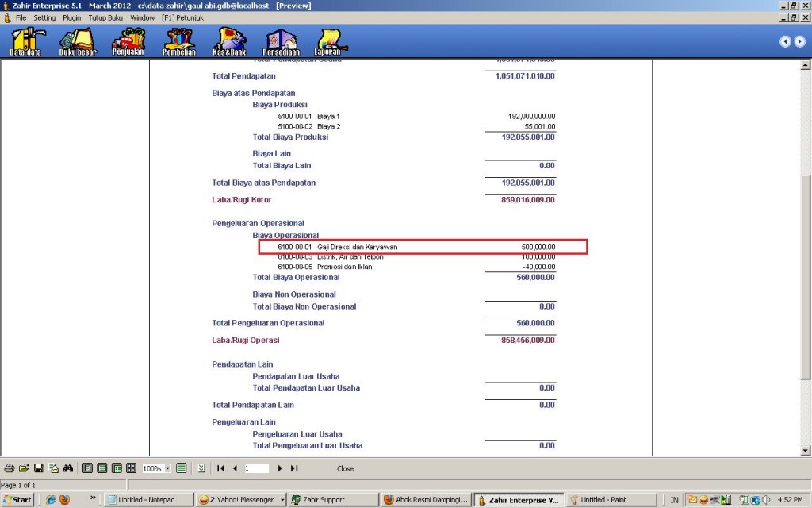Launch Internet Explorer from quick launch

50,500
